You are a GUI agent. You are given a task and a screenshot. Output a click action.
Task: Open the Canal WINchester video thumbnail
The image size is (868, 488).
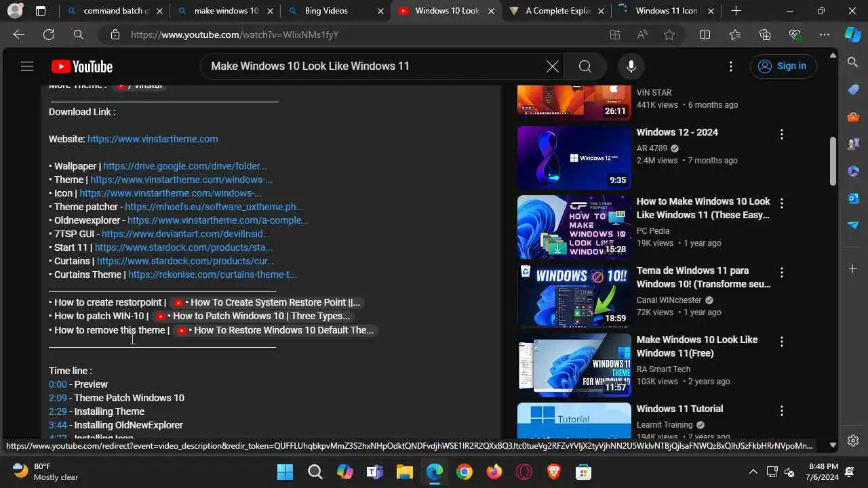coord(574,296)
